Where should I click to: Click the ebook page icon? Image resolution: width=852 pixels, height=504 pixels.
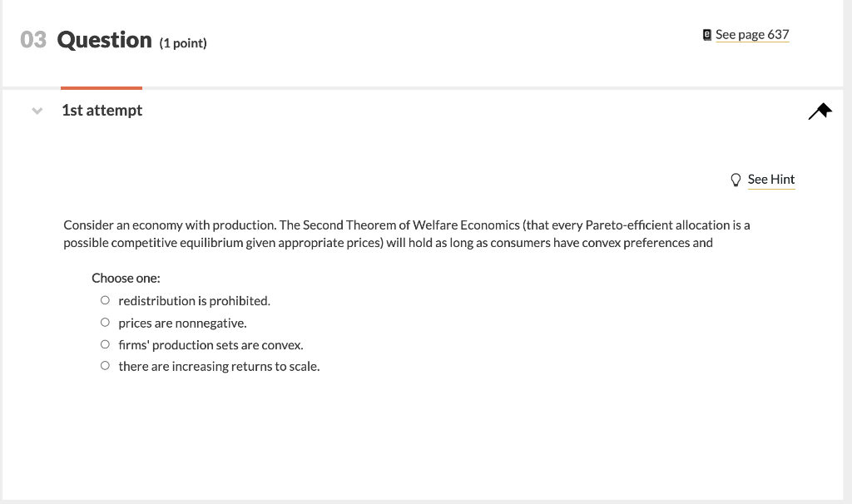706,35
